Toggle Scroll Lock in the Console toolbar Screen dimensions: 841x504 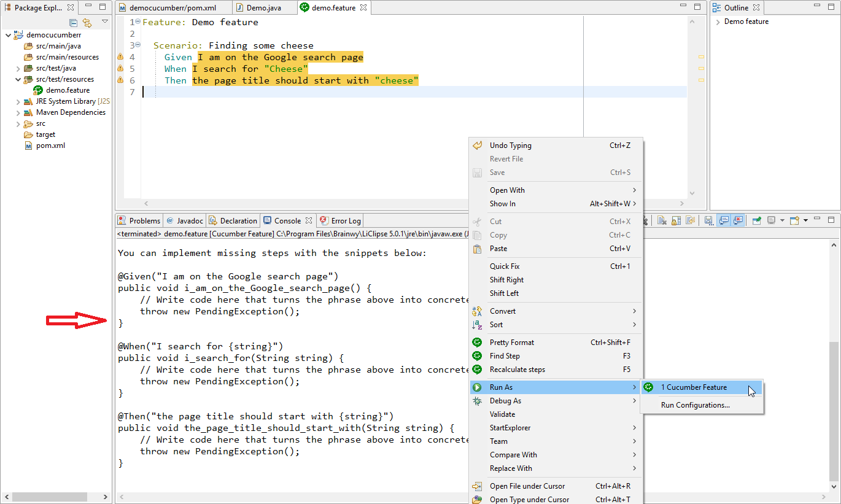676,220
